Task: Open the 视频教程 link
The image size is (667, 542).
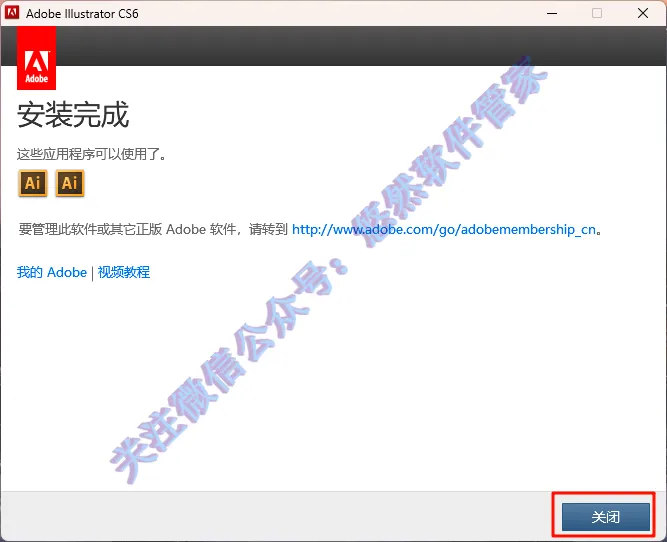Action: click(x=124, y=272)
